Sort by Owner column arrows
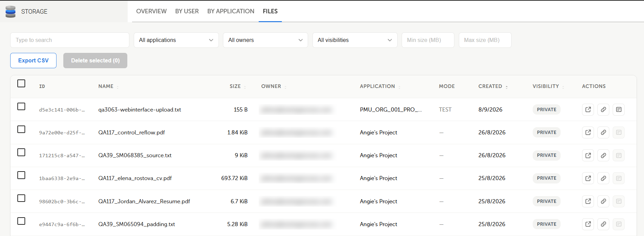Viewport: 644px width, 236px height. pos(285,87)
